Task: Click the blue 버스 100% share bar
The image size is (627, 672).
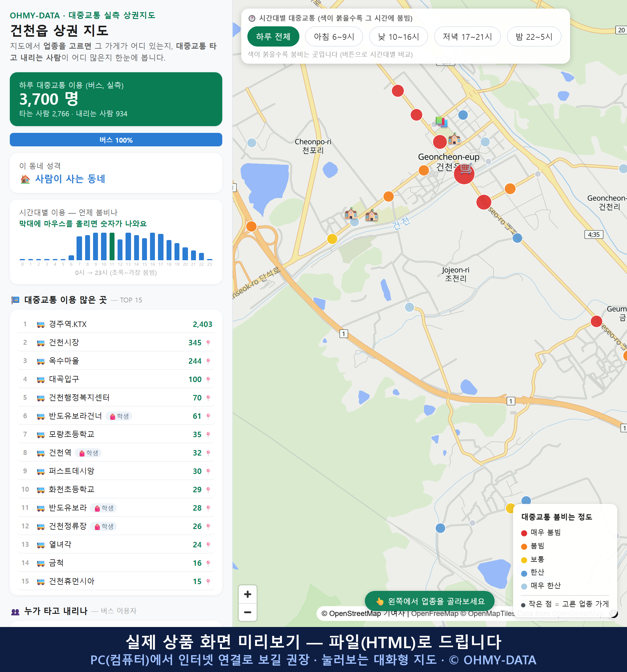Action: click(x=116, y=140)
